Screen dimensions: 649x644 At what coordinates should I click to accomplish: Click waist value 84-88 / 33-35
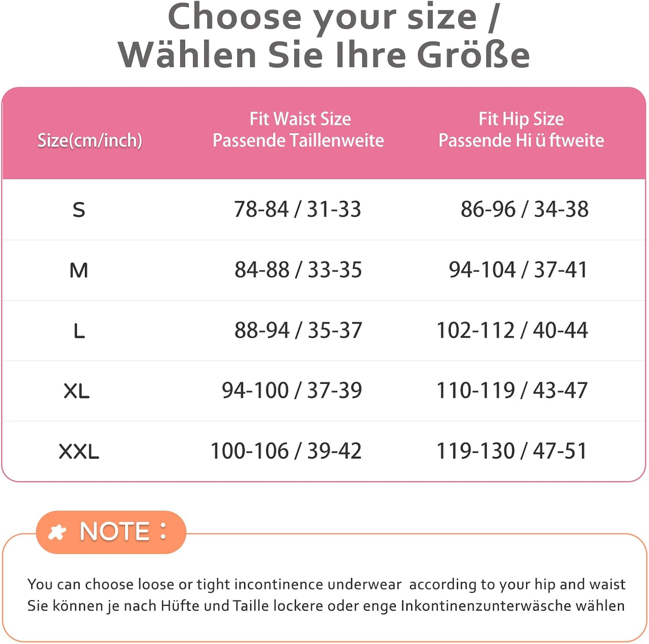[298, 270]
